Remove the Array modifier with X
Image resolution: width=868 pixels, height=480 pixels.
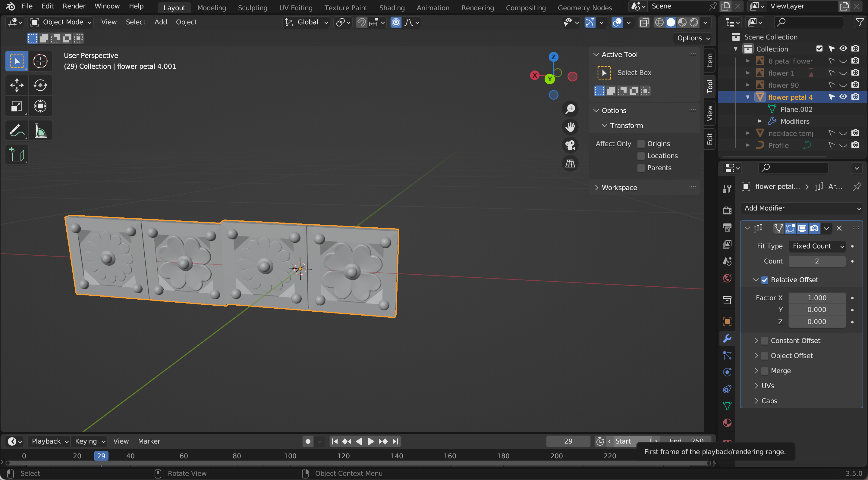(839, 229)
